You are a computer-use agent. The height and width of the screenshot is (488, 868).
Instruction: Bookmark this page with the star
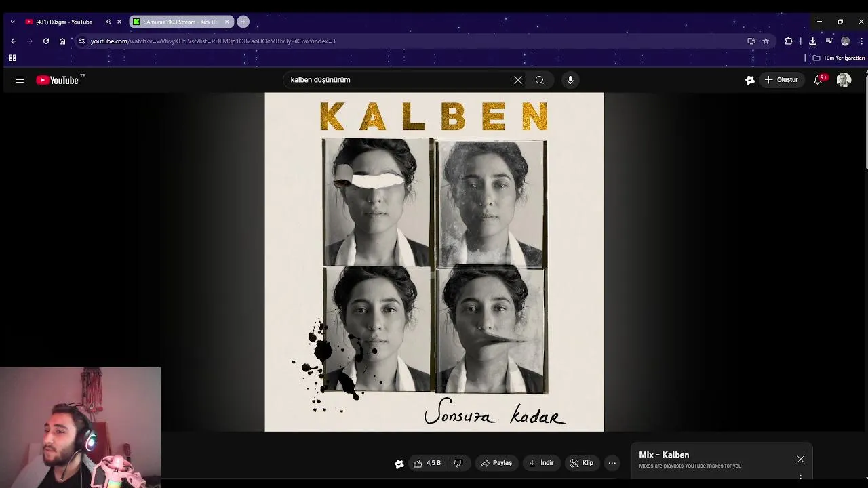[x=766, y=41]
